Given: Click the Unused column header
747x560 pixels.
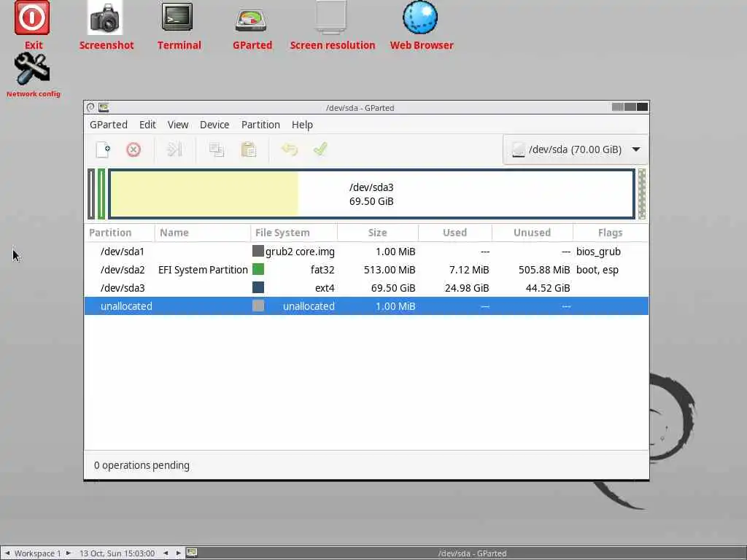Looking at the screenshot, I should coord(532,233).
